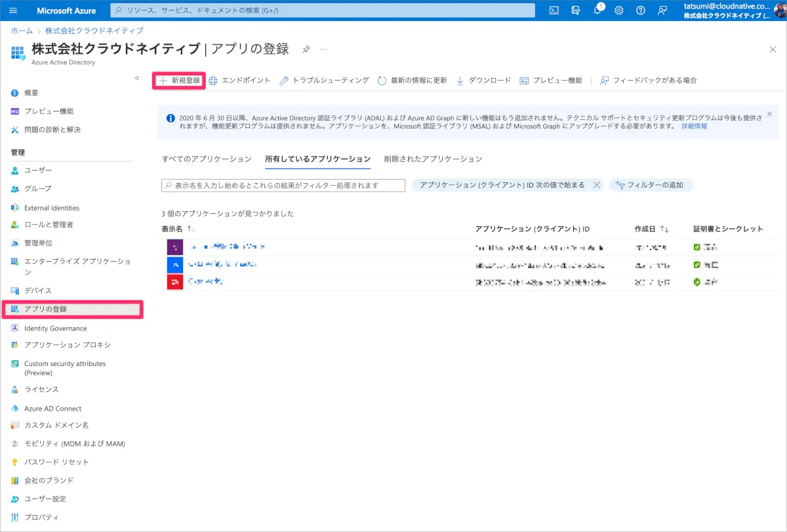
Task: Open エンタープライズ アプリケーション in sidebar
Action: point(77,261)
